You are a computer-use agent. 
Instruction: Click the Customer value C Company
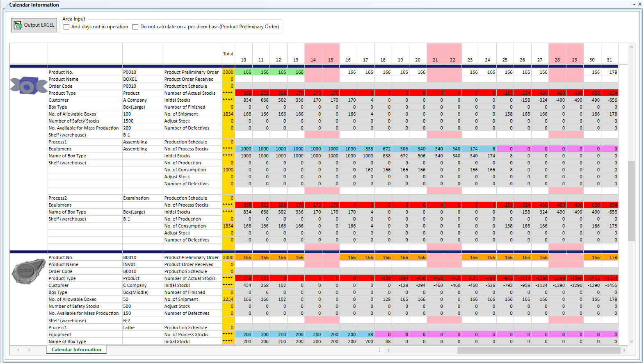pyautogui.click(x=135, y=285)
